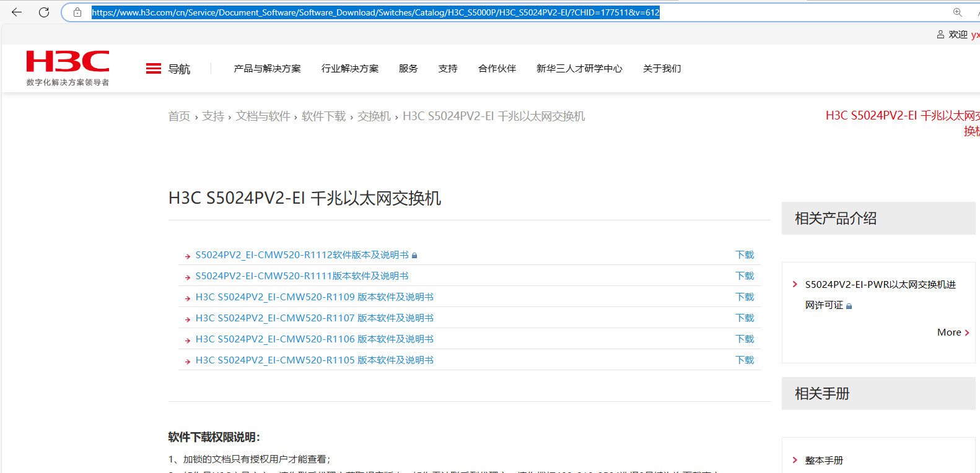
Task: Select the address bar URL field
Action: (375, 12)
